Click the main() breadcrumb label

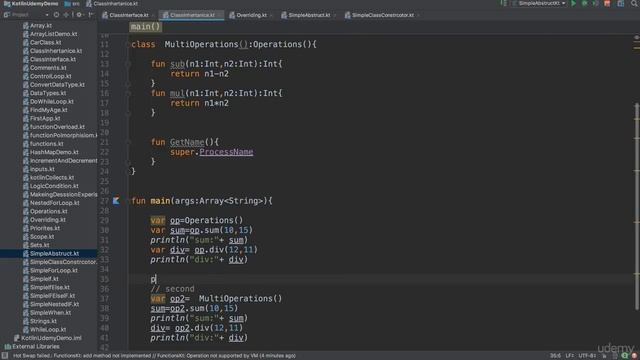click(x=146, y=27)
